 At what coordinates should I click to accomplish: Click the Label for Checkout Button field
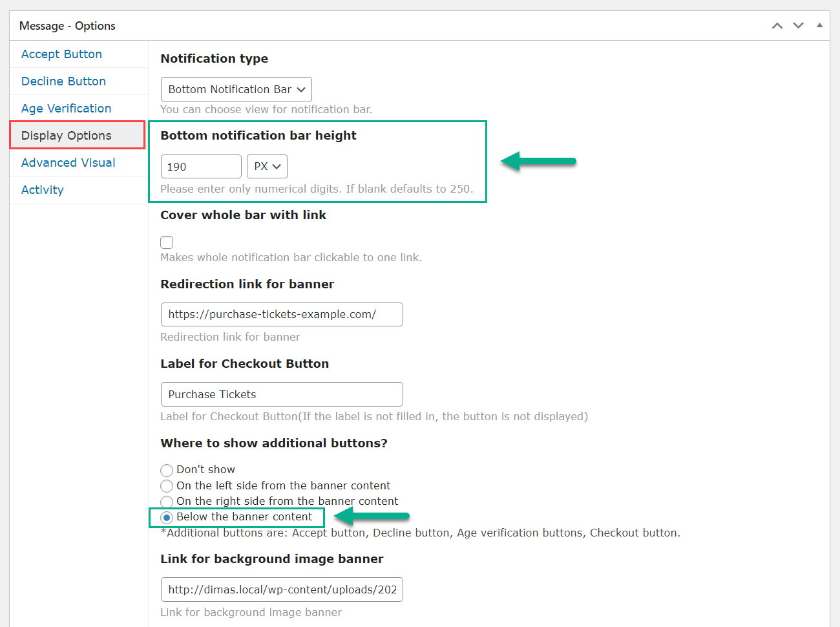click(x=282, y=394)
